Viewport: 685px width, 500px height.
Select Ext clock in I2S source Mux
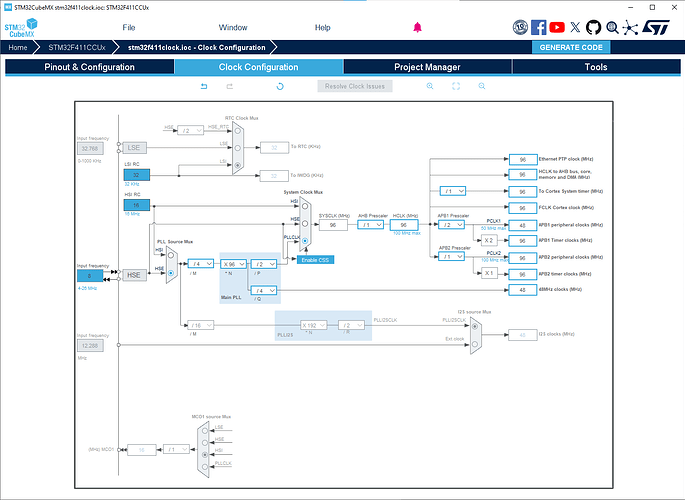pyautogui.click(x=475, y=344)
